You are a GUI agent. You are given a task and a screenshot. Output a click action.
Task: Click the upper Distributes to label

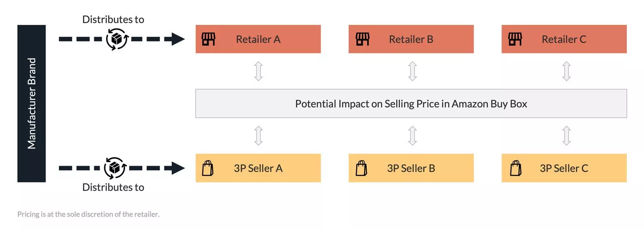tap(113, 19)
